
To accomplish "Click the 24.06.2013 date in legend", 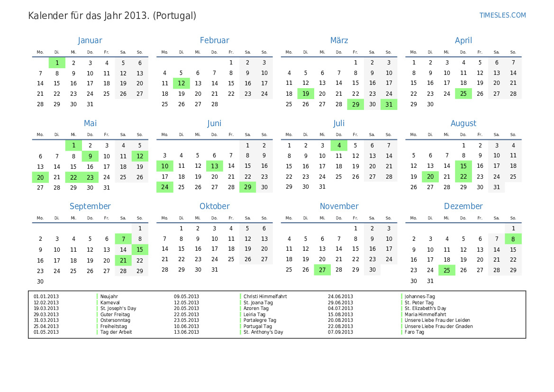I will 340,297.
